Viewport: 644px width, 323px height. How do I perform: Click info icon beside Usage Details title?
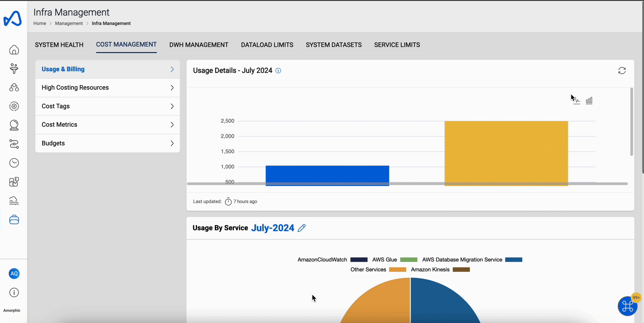point(278,71)
